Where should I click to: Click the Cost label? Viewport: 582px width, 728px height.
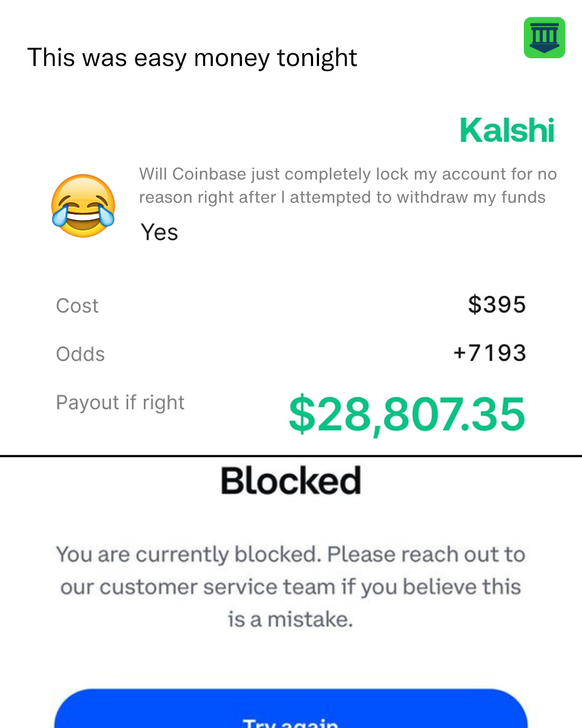tap(77, 306)
